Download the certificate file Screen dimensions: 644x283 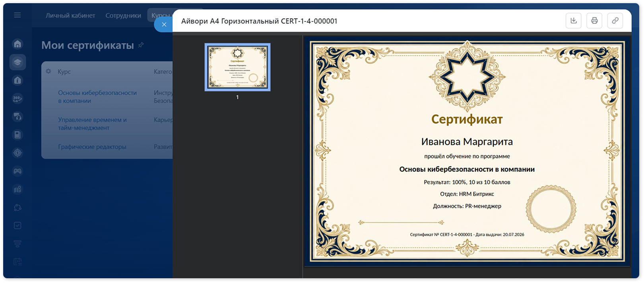pyautogui.click(x=574, y=21)
